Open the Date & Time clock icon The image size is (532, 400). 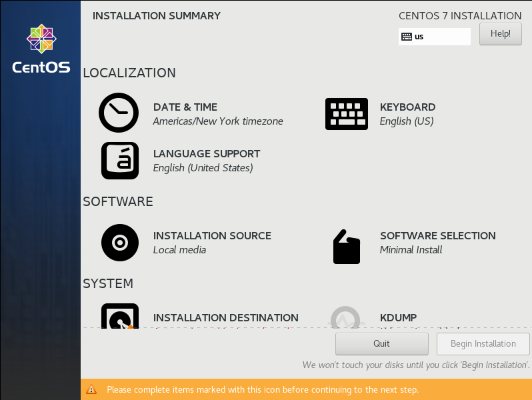pos(119,113)
